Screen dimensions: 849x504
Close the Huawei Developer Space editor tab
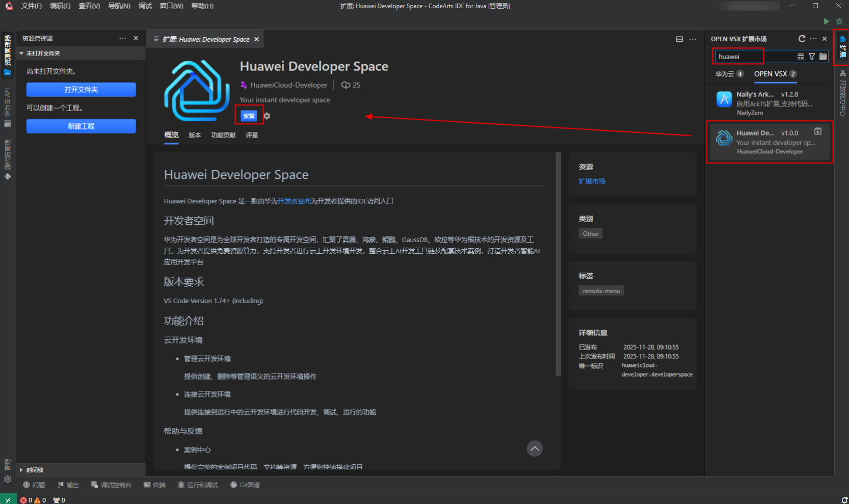tap(257, 39)
